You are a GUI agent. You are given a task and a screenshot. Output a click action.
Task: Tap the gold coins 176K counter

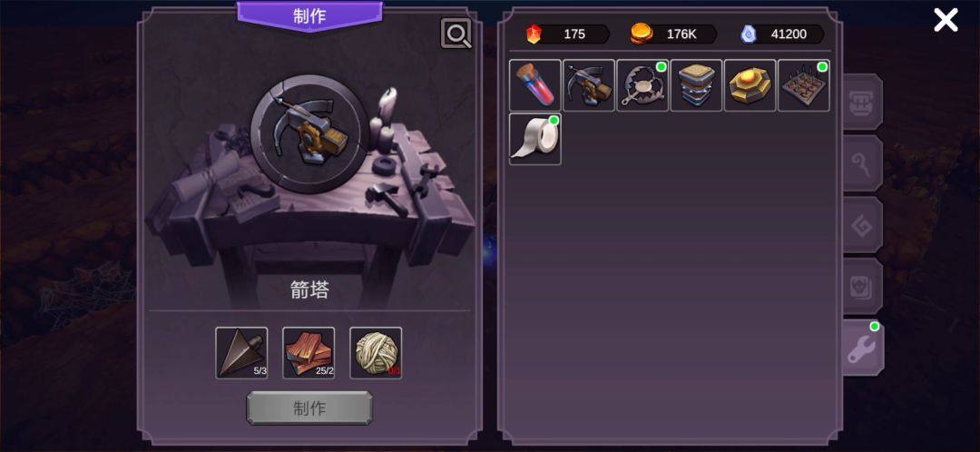tap(673, 34)
